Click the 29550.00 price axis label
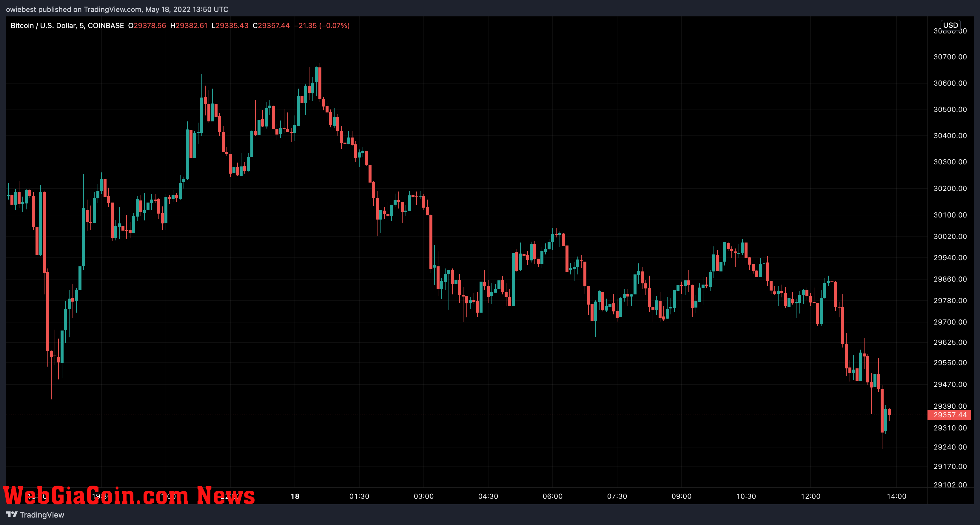 pos(950,363)
